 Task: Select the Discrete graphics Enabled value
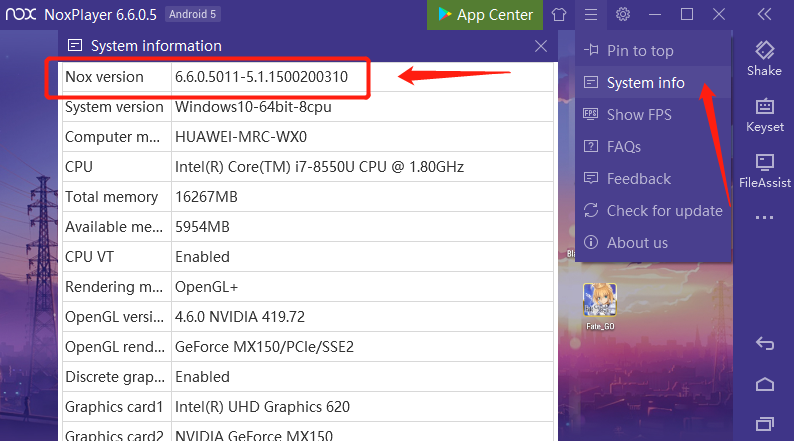(202, 377)
